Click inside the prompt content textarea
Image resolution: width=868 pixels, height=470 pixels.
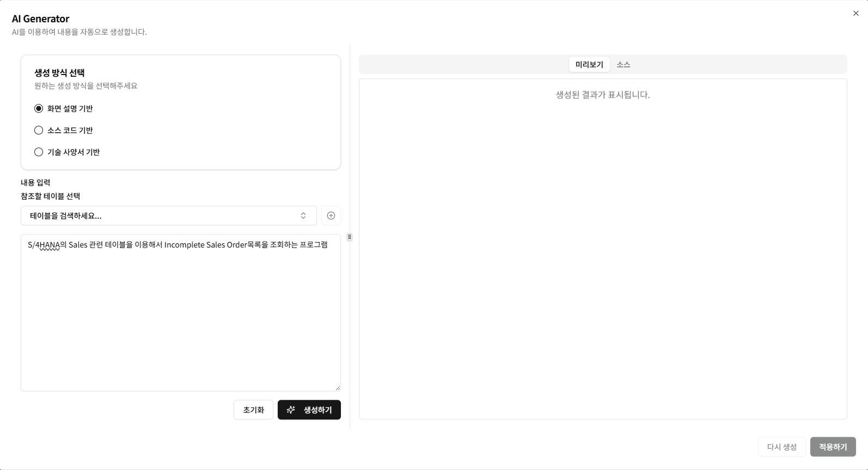(180, 310)
